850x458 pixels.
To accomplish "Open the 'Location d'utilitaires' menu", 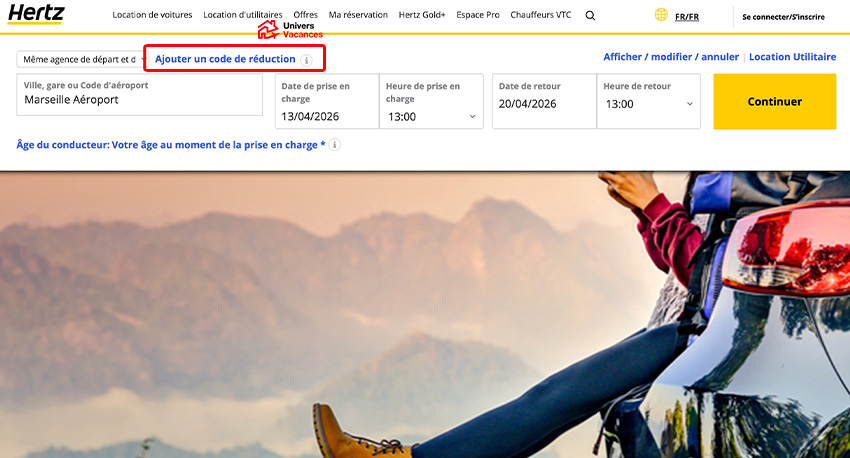I will [x=242, y=15].
